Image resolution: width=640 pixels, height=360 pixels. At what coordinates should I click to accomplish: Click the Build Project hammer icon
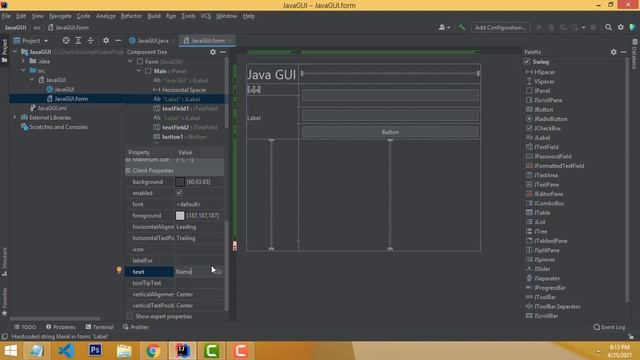pos(462,27)
